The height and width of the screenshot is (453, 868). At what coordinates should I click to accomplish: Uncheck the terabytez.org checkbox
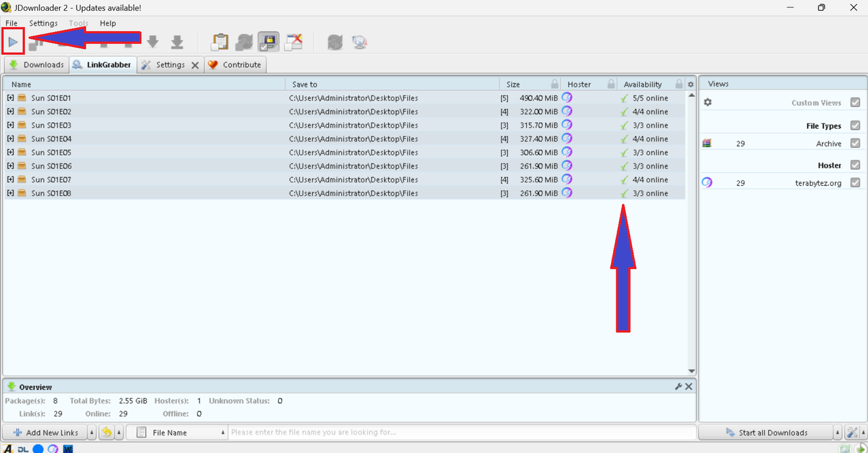[855, 182]
